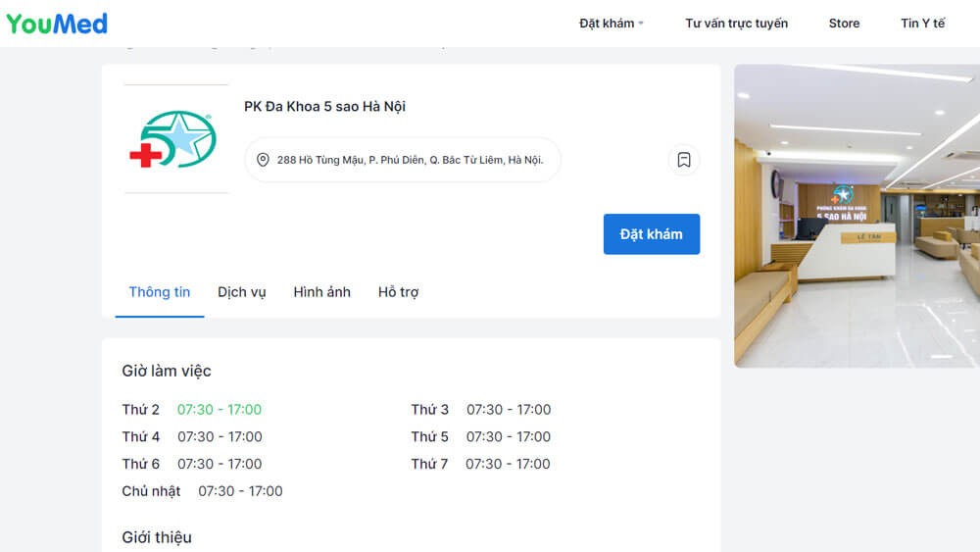Click the Giờ làm việc heading
The width and height of the screenshot is (980, 552).
(167, 371)
